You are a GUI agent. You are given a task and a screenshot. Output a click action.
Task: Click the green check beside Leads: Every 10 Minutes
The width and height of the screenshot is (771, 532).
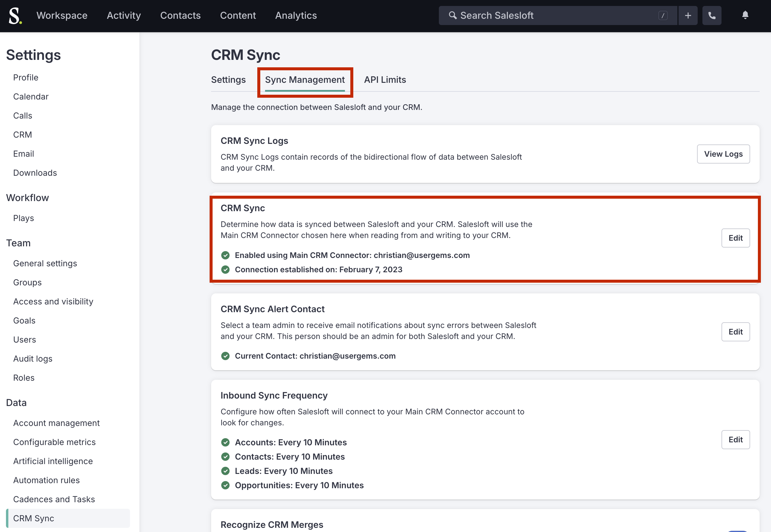225,471
